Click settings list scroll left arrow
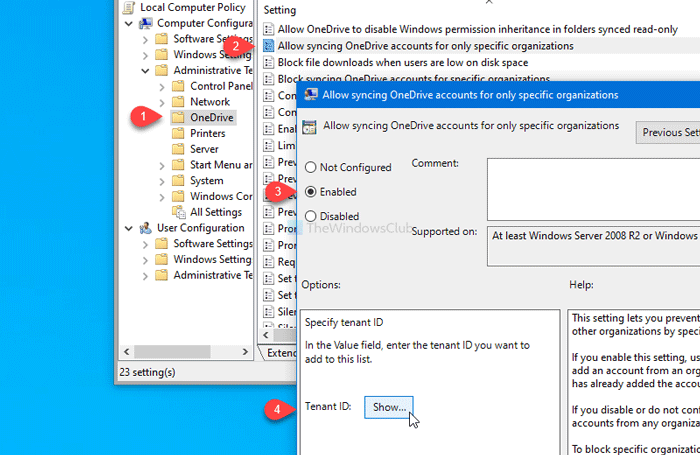This screenshot has height=455, width=700. tap(267, 335)
